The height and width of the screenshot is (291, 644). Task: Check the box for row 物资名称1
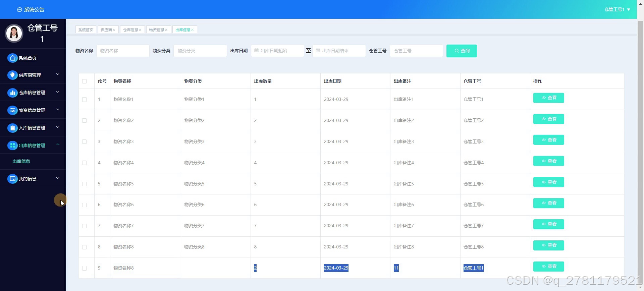pos(84,100)
